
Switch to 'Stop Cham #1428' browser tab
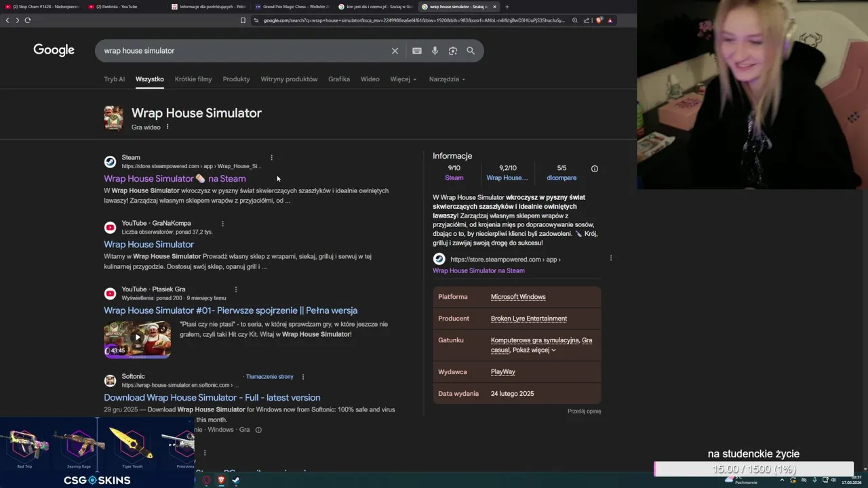coord(41,7)
